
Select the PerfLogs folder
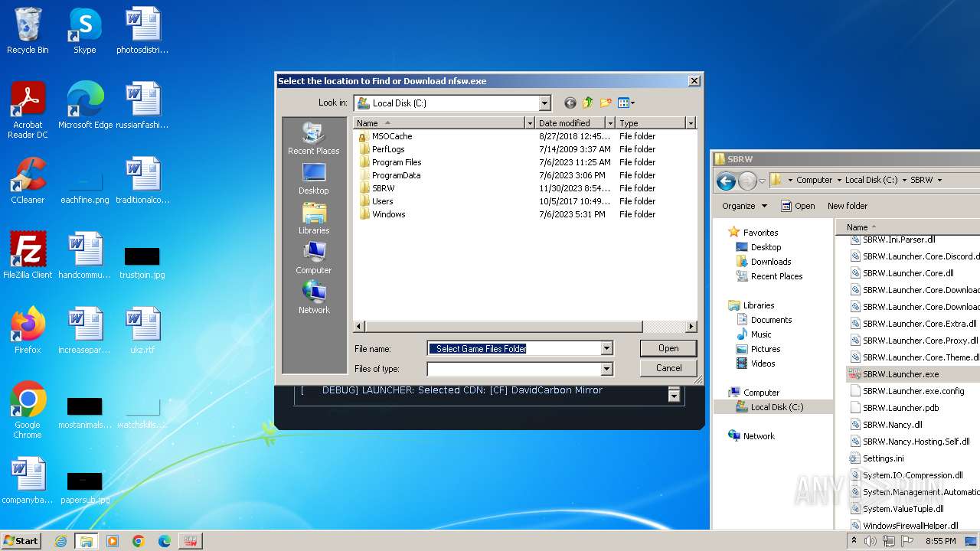(388, 149)
